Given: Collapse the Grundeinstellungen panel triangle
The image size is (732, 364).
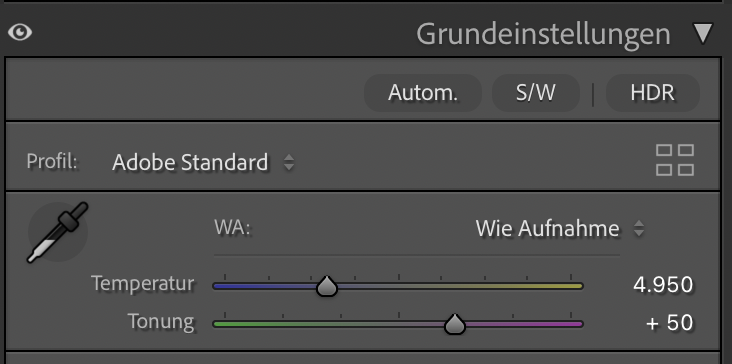Looking at the screenshot, I should point(703,34).
